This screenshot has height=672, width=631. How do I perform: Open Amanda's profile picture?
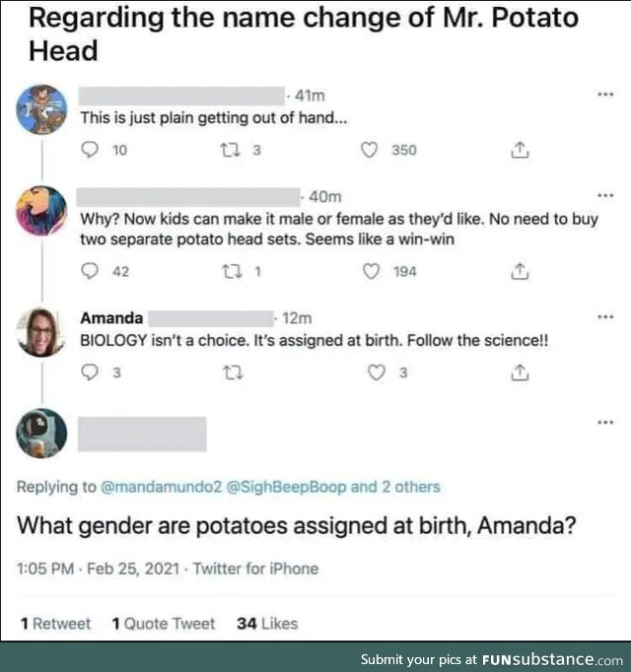(42, 332)
